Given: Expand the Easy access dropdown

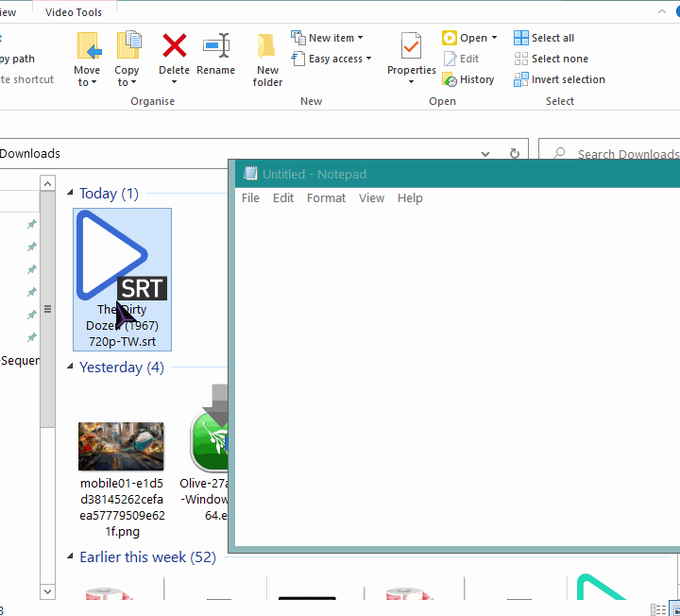Looking at the screenshot, I should point(331,59).
